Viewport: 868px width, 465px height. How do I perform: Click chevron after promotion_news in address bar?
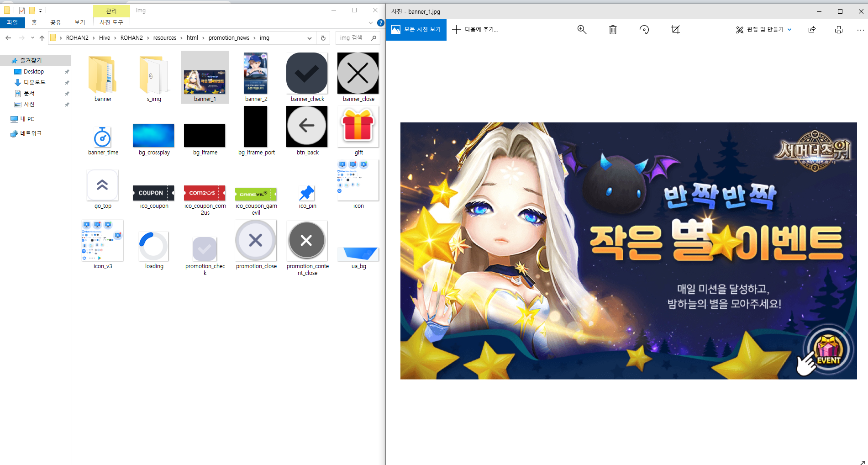pos(254,38)
